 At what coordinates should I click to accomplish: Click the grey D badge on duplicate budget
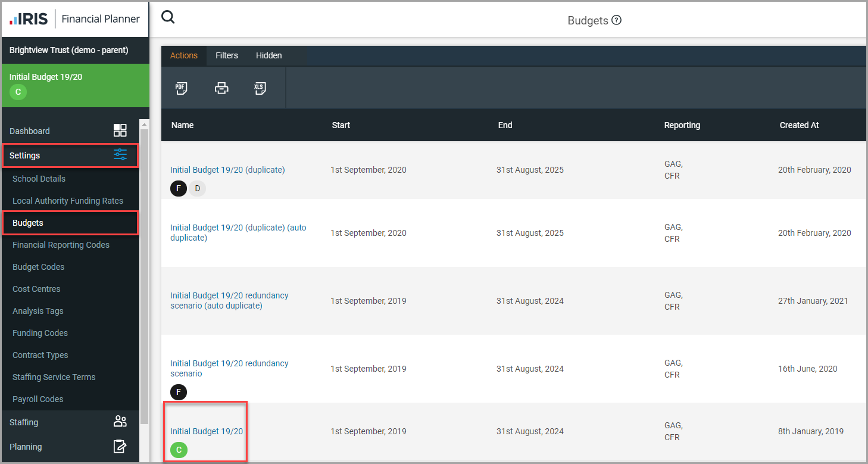pyautogui.click(x=197, y=188)
